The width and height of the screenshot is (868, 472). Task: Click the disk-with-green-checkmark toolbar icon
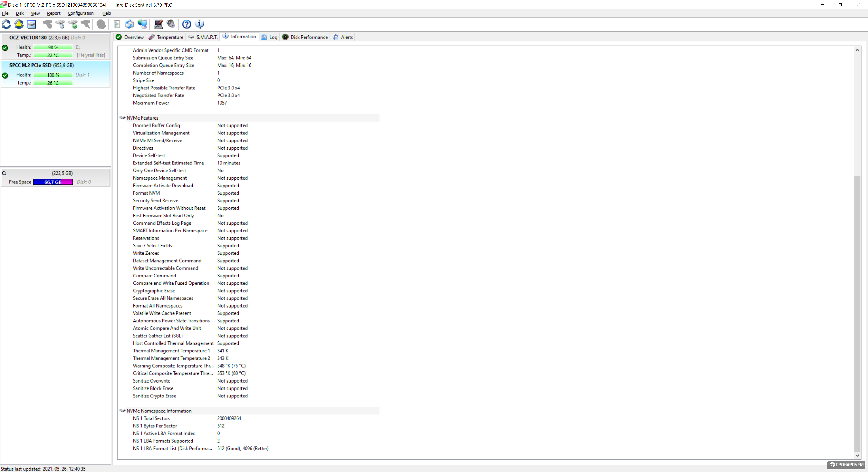(73, 24)
